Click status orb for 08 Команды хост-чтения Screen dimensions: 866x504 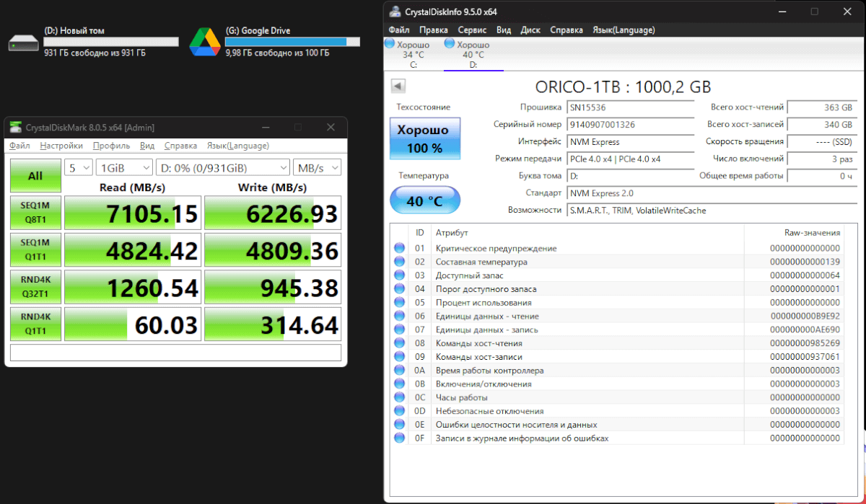399,343
